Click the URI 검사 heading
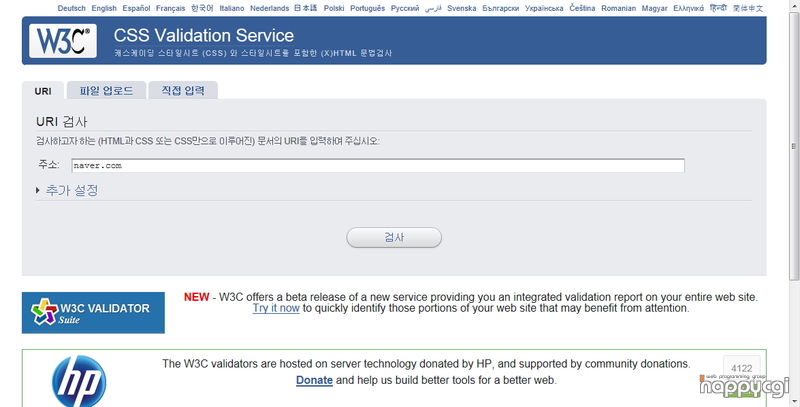The width and height of the screenshot is (800, 407). point(62,121)
